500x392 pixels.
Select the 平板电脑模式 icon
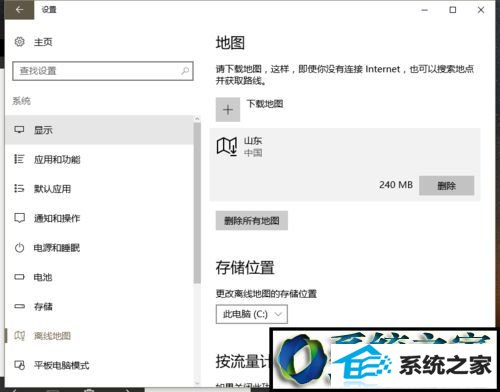(20, 365)
